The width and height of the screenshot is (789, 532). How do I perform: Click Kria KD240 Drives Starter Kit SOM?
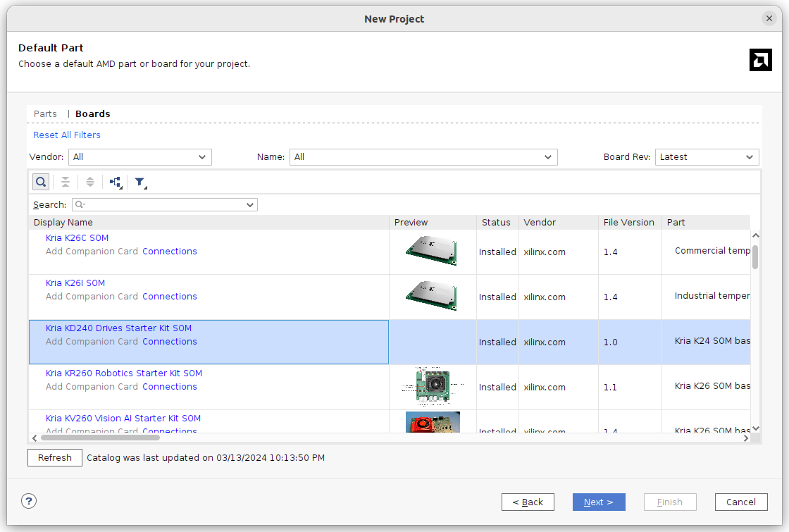(x=119, y=328)
